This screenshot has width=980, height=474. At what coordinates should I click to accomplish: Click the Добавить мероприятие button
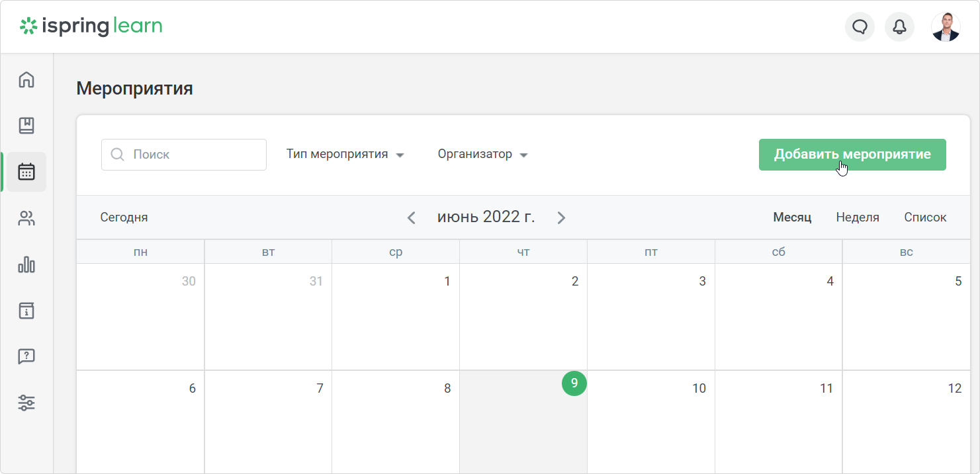click(852, 155)
